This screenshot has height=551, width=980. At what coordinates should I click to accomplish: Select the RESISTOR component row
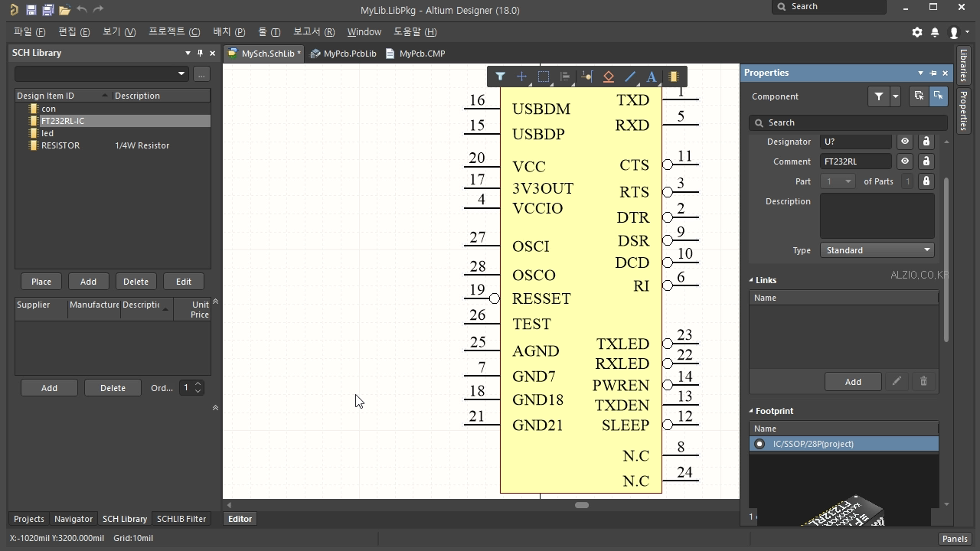click(112, 145)
